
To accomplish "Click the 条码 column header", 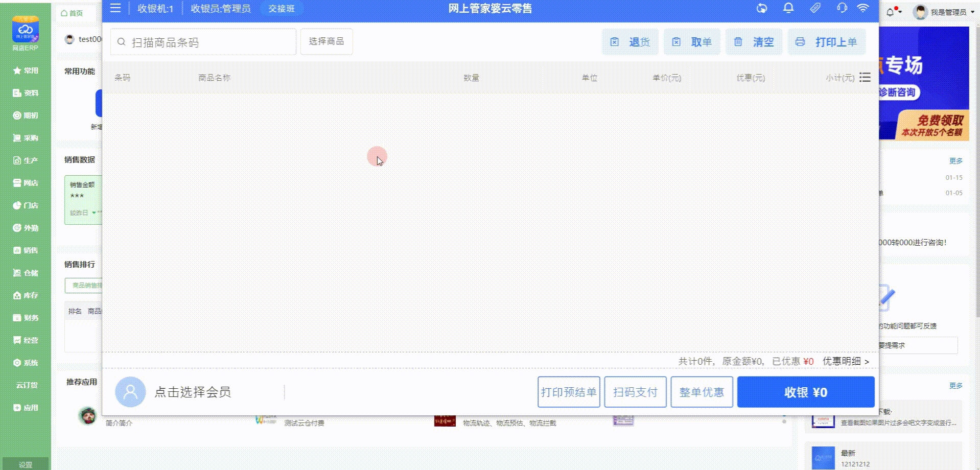I will (122, 78).
